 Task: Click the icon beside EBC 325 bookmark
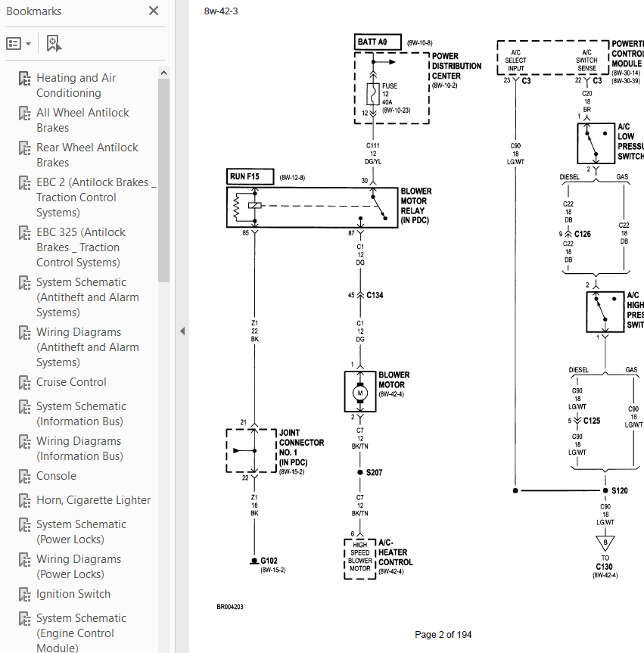[24, 233]
